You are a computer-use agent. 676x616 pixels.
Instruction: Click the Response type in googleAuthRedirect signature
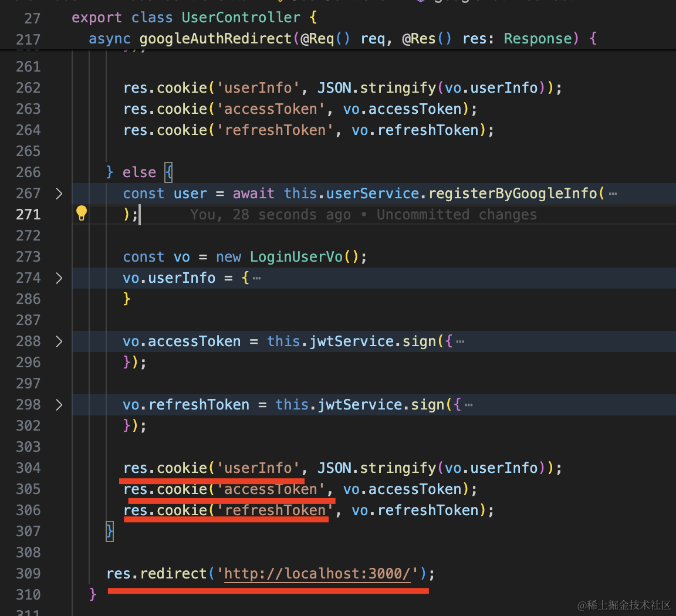[x=538, y=39]
